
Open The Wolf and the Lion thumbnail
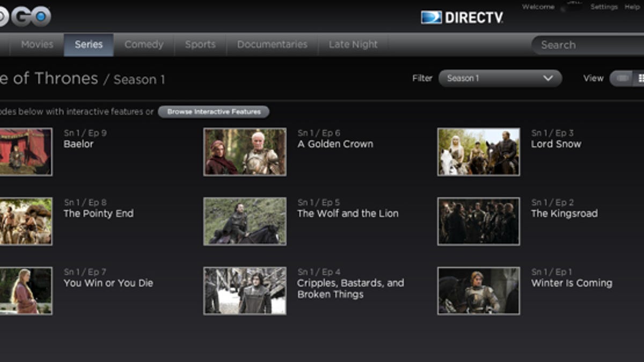tap(245, 221)
